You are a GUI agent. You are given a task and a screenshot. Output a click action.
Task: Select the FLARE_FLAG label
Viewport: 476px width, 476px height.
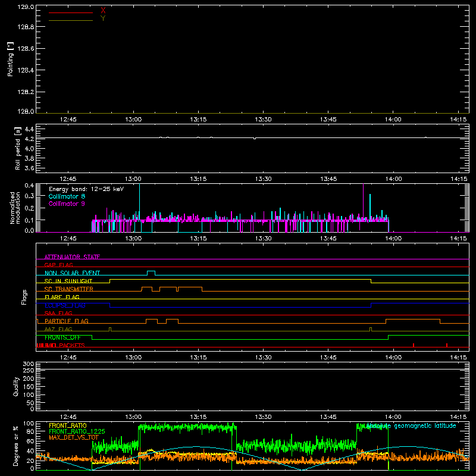click(x=62, y=297)
